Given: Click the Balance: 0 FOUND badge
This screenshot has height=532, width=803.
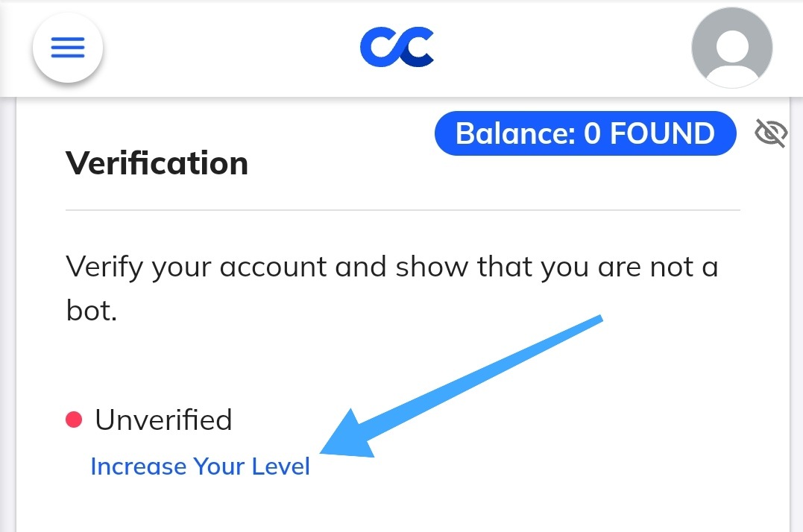Looking at the screenshot, I should (x=585, y=134).
